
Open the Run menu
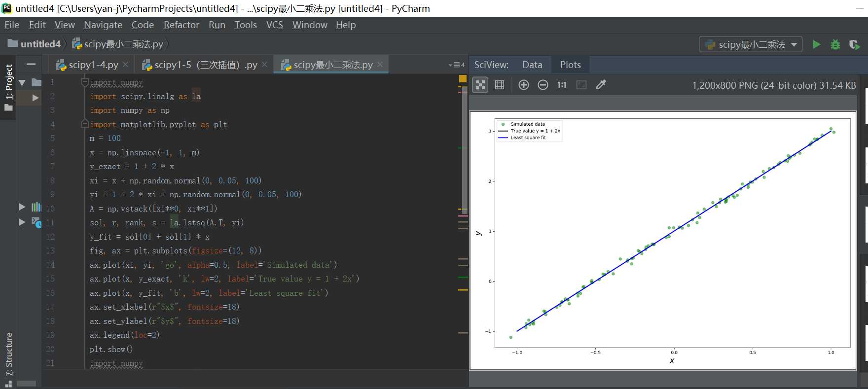pos(217,25)
